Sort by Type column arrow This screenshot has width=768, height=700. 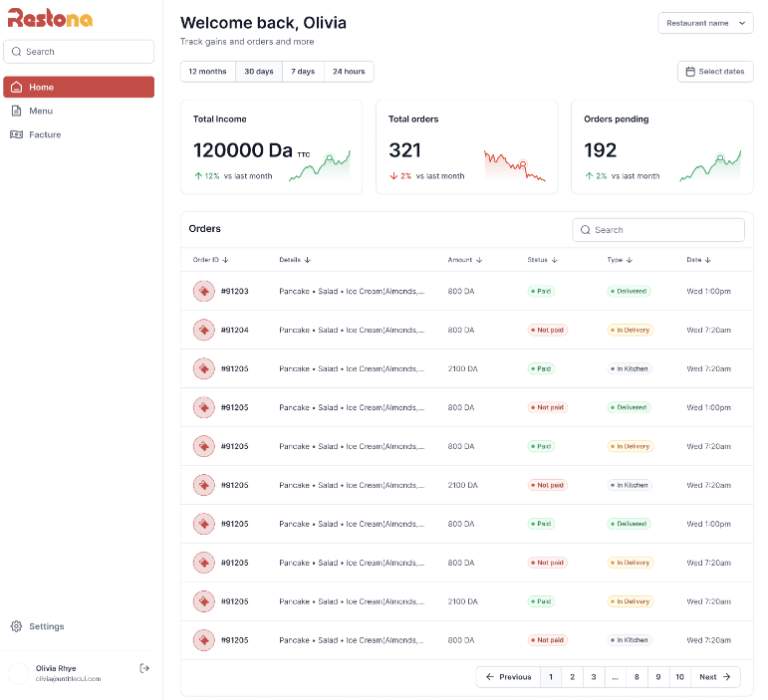[x=630, y=260]
